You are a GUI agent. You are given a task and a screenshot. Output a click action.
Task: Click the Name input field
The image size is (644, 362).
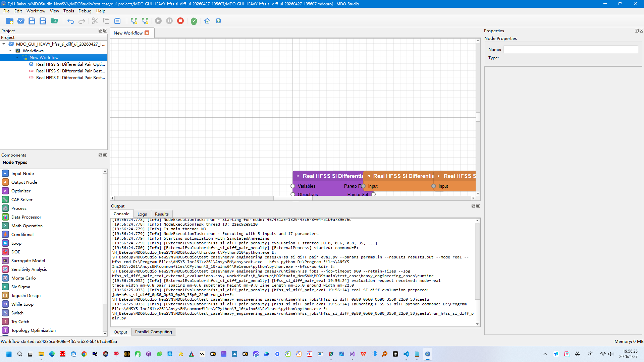coord(571,49)
